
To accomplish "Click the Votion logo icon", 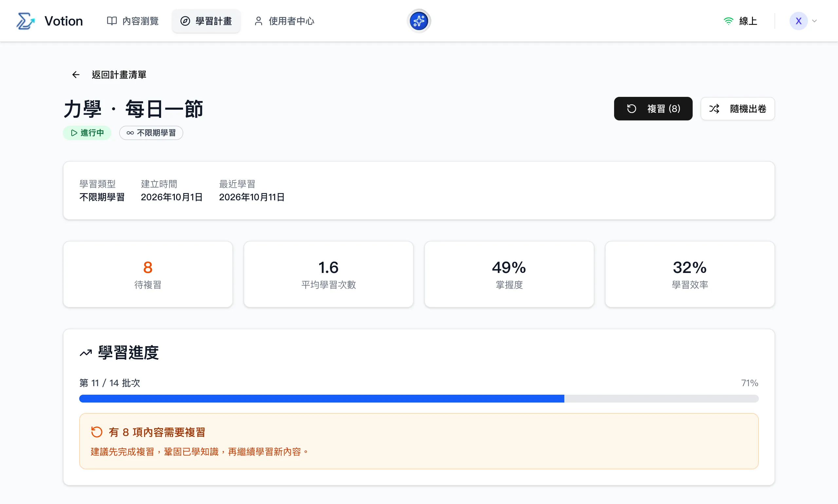I will coord(26,21).
